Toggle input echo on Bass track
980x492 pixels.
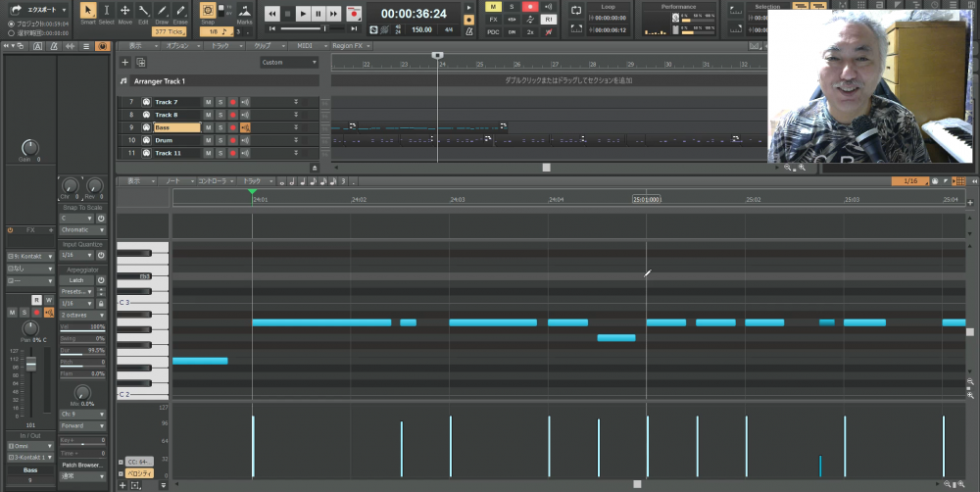(244, 127)
